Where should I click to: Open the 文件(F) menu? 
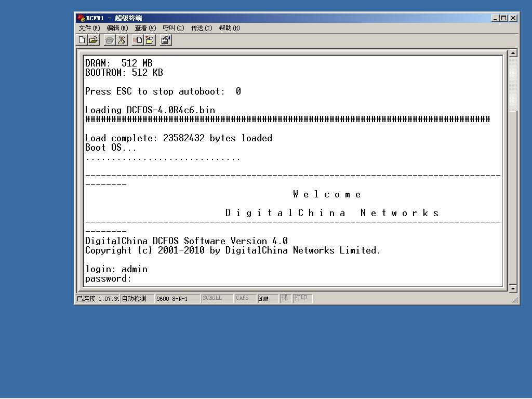pos(89,28)
